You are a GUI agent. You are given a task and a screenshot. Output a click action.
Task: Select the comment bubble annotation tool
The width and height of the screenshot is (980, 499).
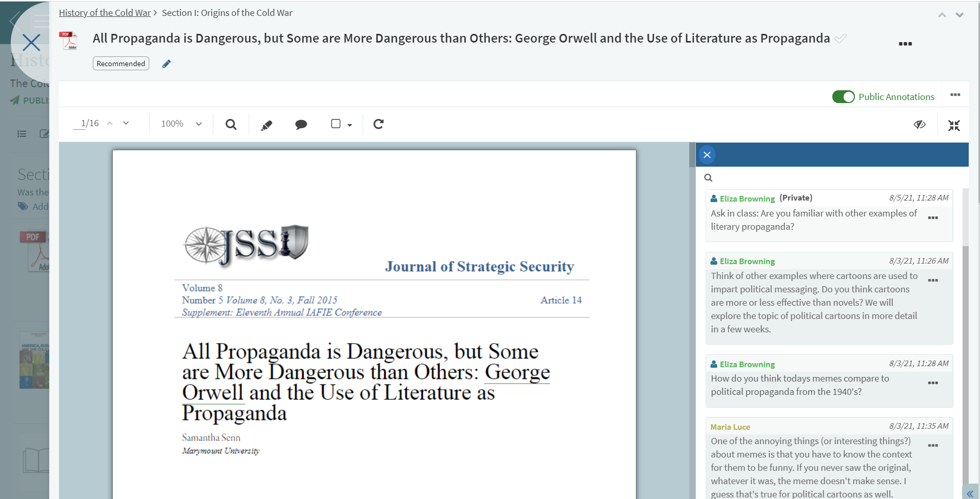(301, 124)
